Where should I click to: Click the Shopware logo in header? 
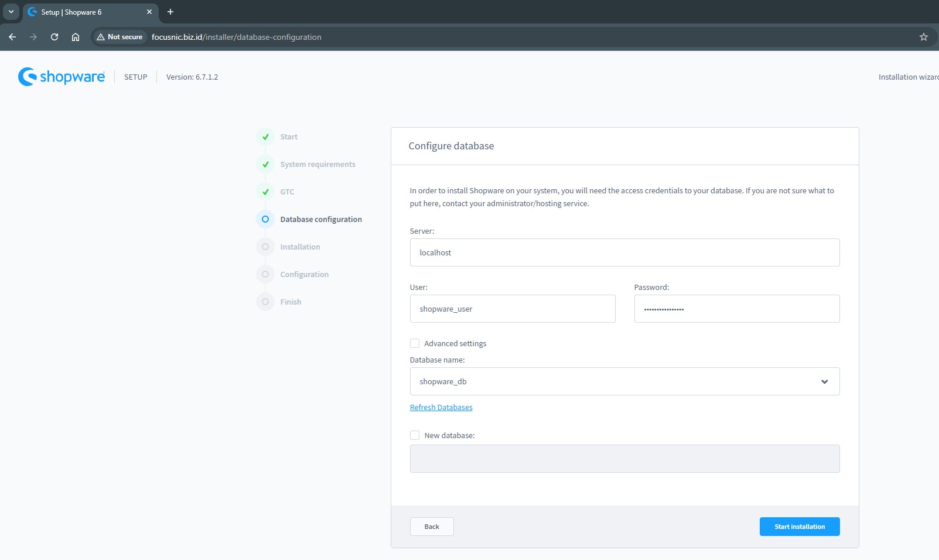[62, 77]
